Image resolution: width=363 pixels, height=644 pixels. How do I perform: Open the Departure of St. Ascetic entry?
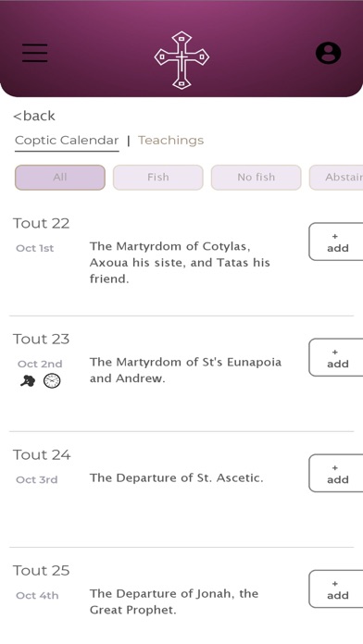pos(176,477)
